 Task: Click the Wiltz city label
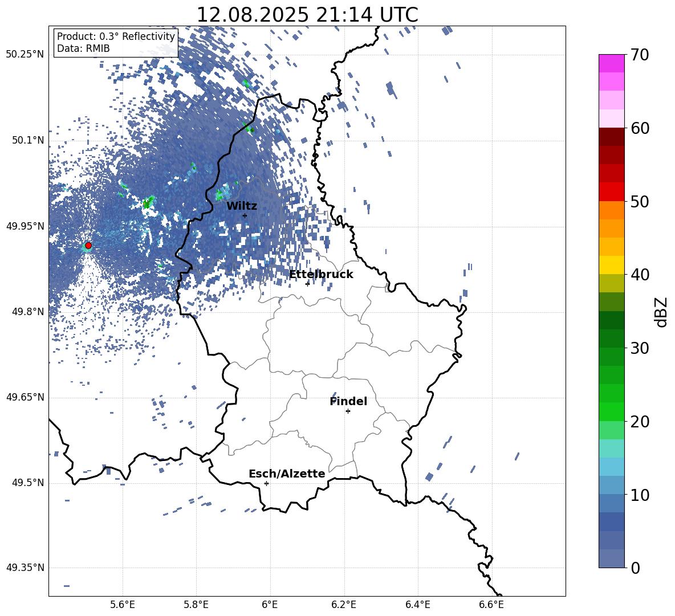(242, 206)
